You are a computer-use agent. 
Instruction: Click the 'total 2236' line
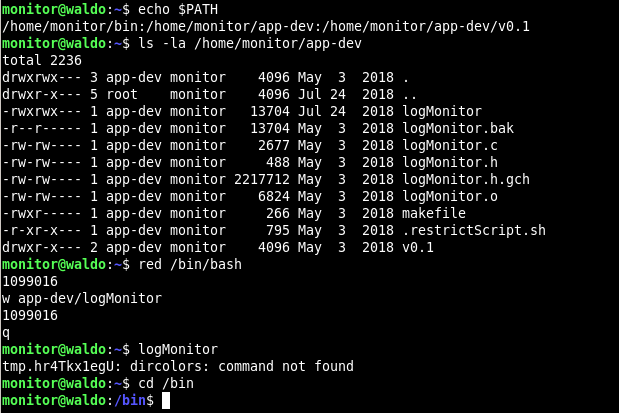42,60
